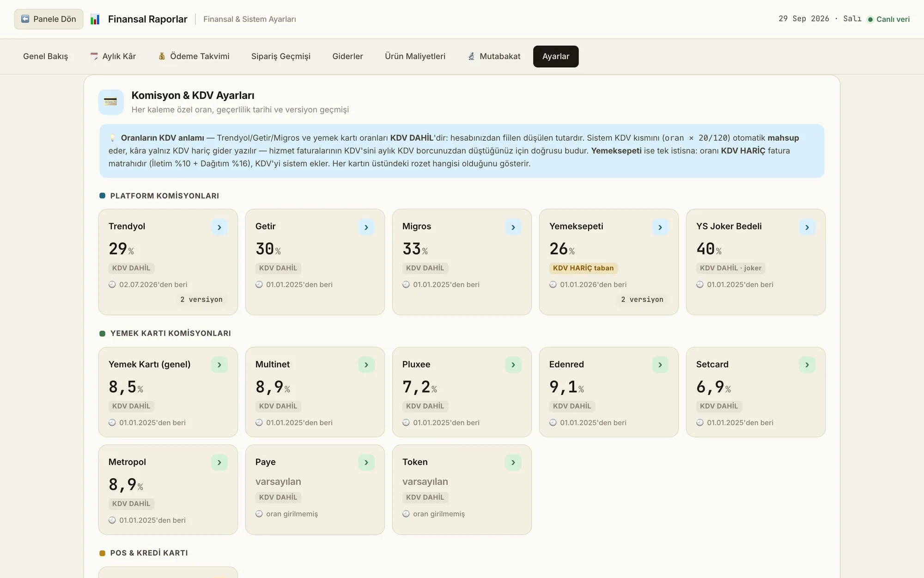Click the clock icon on the Setcard card
This screenshot has height=578, width=924.
(x=700, y=423)
